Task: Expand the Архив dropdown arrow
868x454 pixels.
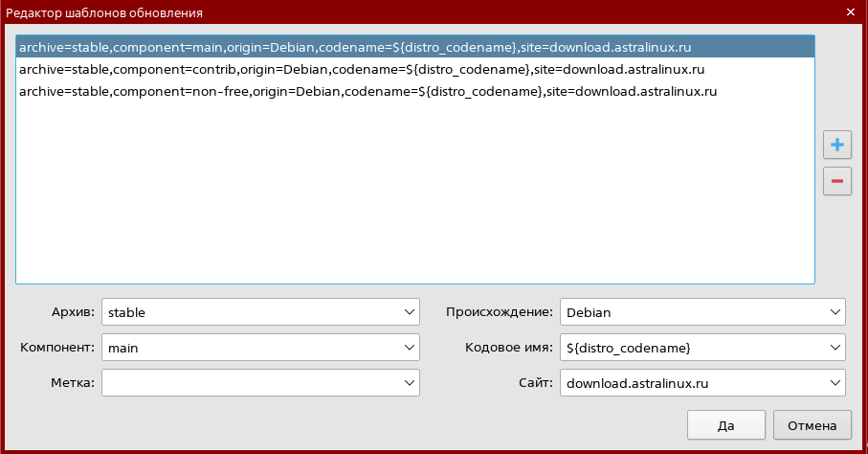Action: [x=410, y=312]
